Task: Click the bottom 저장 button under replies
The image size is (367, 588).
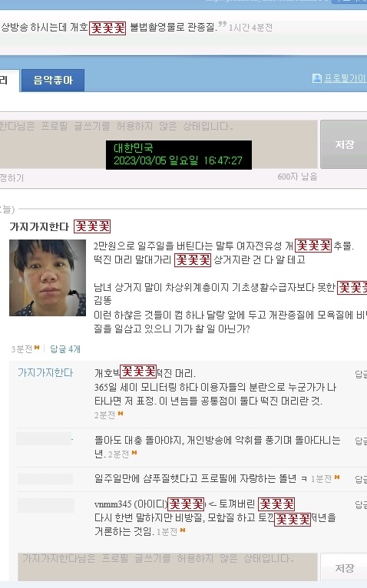Action: (x=344, y=567)
